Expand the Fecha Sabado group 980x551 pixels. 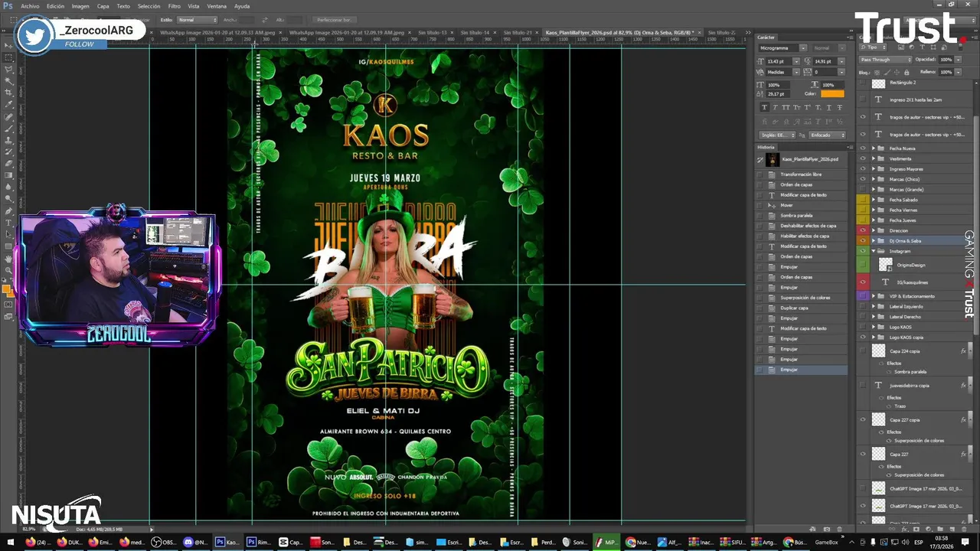coord(874,200)
